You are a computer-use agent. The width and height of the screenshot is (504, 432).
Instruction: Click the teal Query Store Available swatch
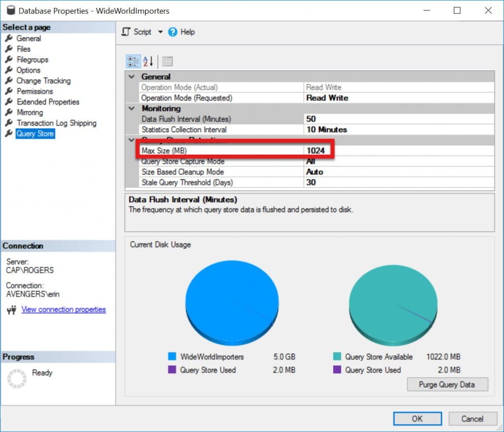click(x=337, y=356)
